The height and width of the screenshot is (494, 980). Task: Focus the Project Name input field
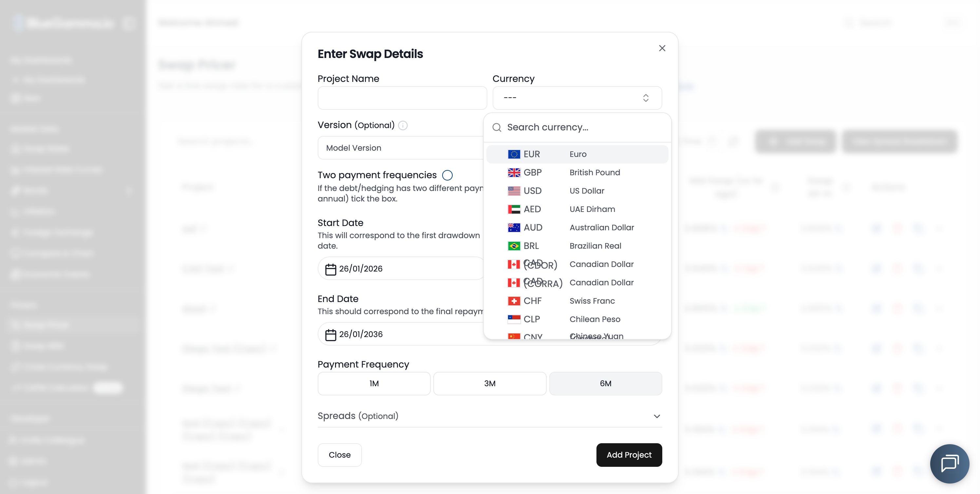point(402,98)
